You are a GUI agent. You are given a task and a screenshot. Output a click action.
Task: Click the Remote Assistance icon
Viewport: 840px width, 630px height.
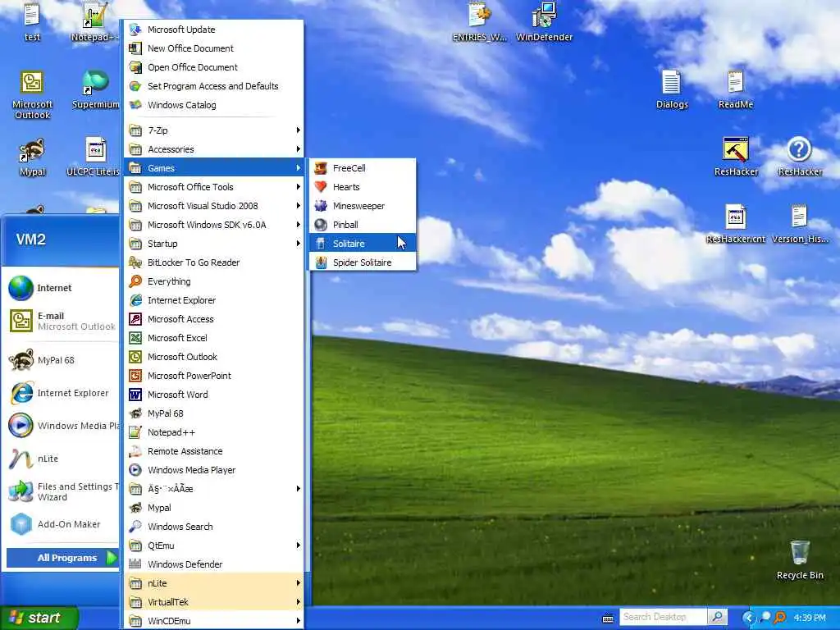click(135, 451)
